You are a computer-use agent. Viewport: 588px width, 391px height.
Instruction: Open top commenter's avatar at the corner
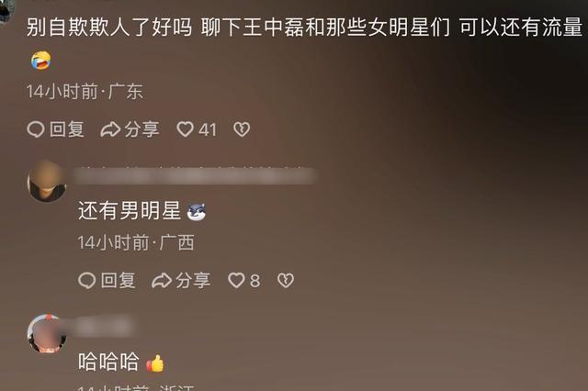pos(6,10)
